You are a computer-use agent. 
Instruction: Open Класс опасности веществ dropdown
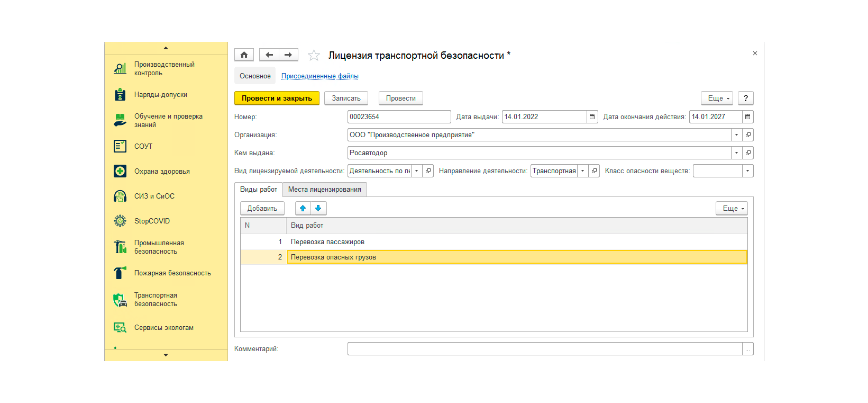point(747,171)
